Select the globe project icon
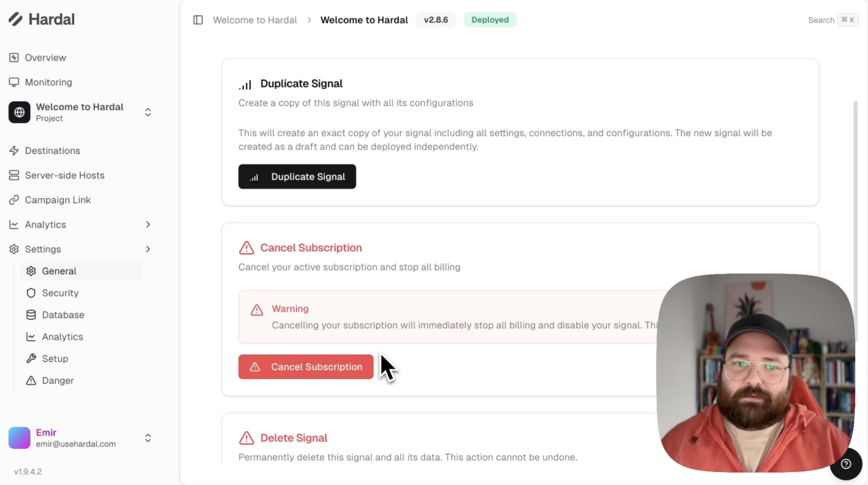This screenshot has width=868, height=485. pyautogui.click(x=19, y=112)
